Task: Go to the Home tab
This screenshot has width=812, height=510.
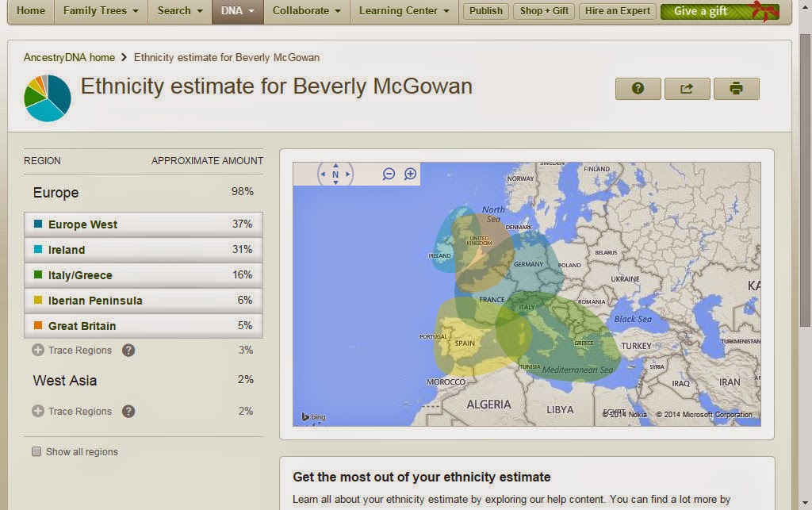Action: tap(31, 11)
